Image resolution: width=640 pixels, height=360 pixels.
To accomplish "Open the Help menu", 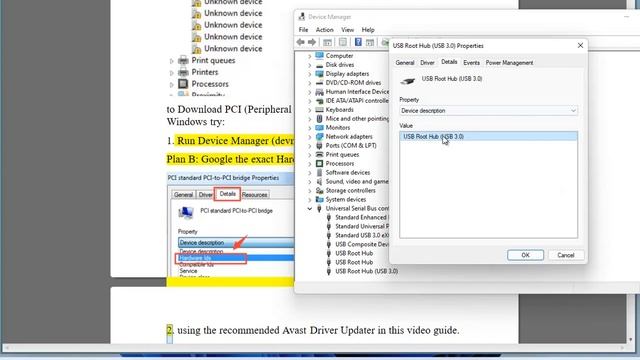I will pyautogui.click(x=368, y=30).
